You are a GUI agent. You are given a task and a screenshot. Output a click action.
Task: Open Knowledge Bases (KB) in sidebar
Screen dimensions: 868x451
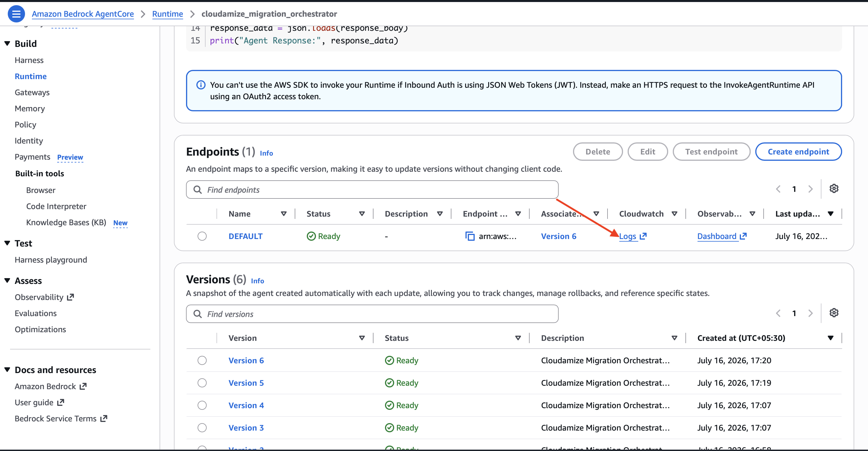(66, 222)
